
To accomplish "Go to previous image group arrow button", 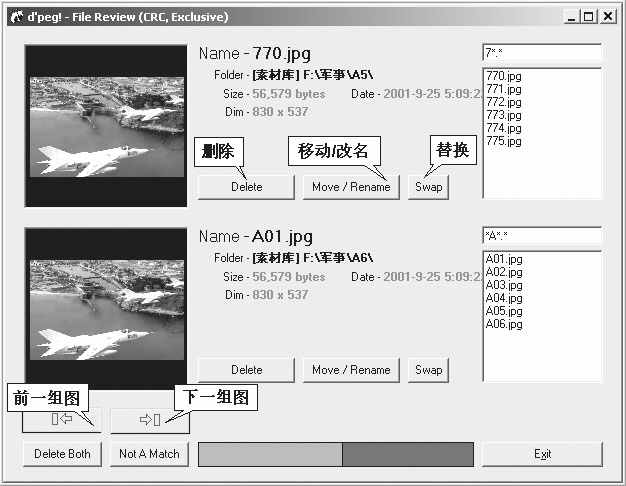I will click(x=61, y=419).
